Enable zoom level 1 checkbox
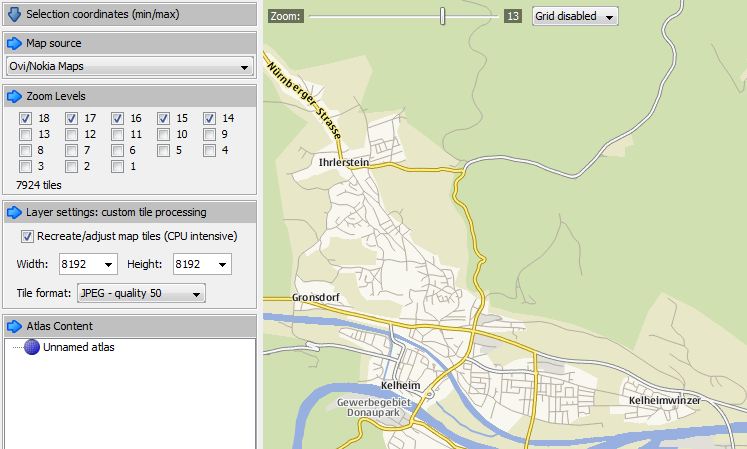 coord(118,166)
